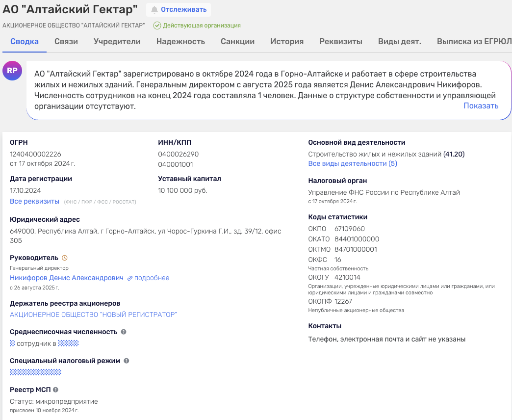Click the clock icon beside Руководитель

point(65,258)
